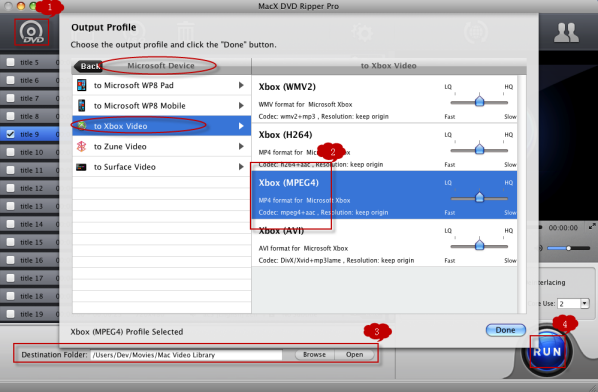Expand arrow for to Zune Video
The height and width of the screenshot is (392, 598).
pos(241,146)
